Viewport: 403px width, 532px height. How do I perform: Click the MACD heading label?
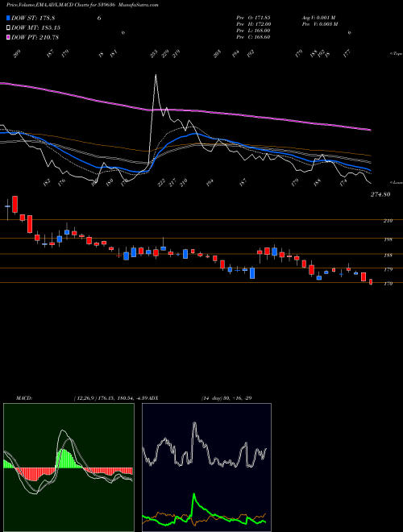(x=24, y=398)
